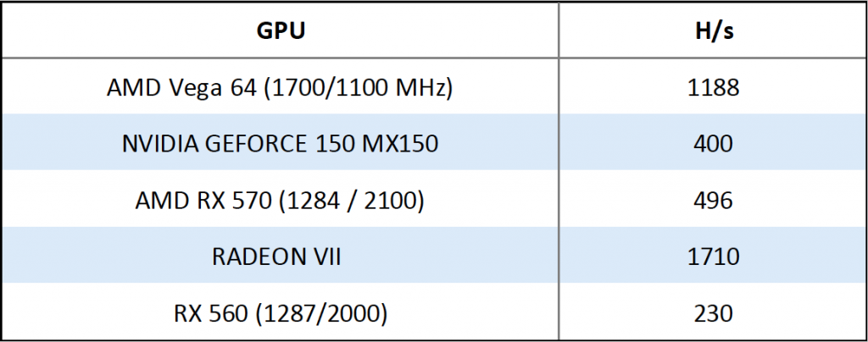Select the AMD Vega 64 cell
The width and height of the screenshot is (868, 342).
(x=280, y=87)
